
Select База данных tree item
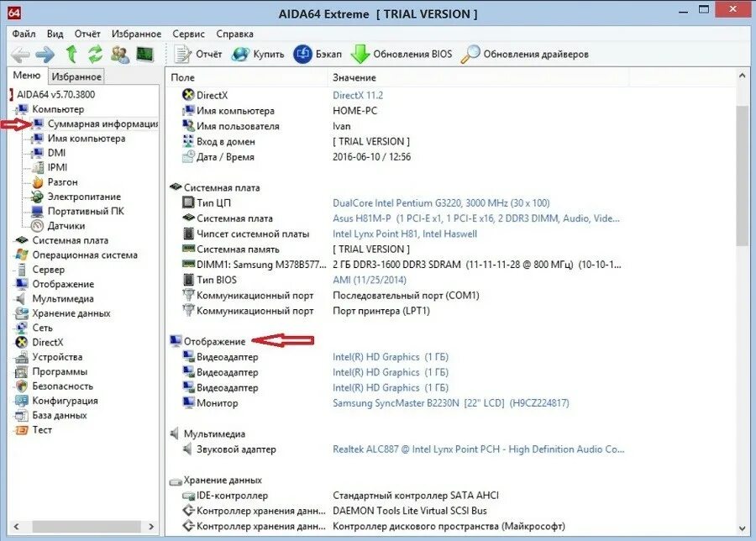pyautogui.click(x=60, y=415)
